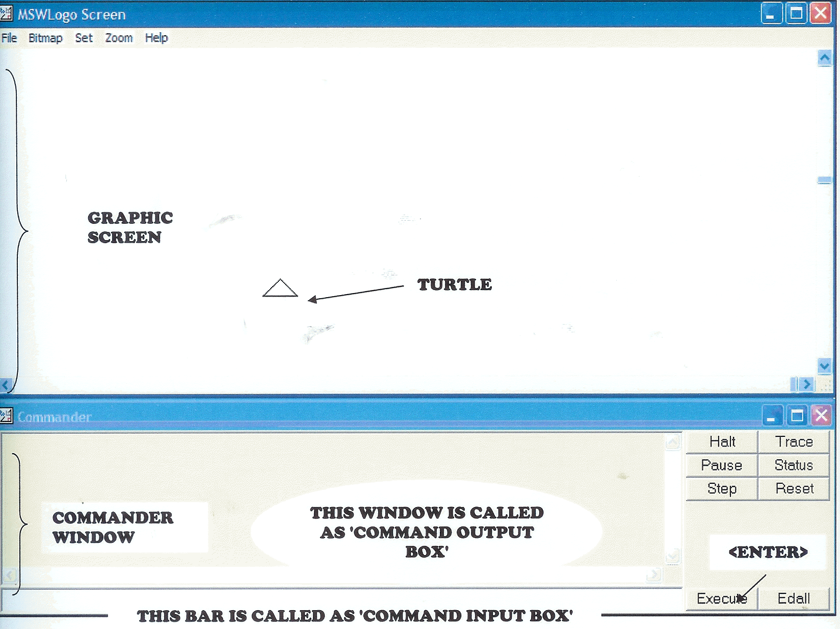Click the Halt button
Viewport: 840px width, 629px height.
[722, 441]
